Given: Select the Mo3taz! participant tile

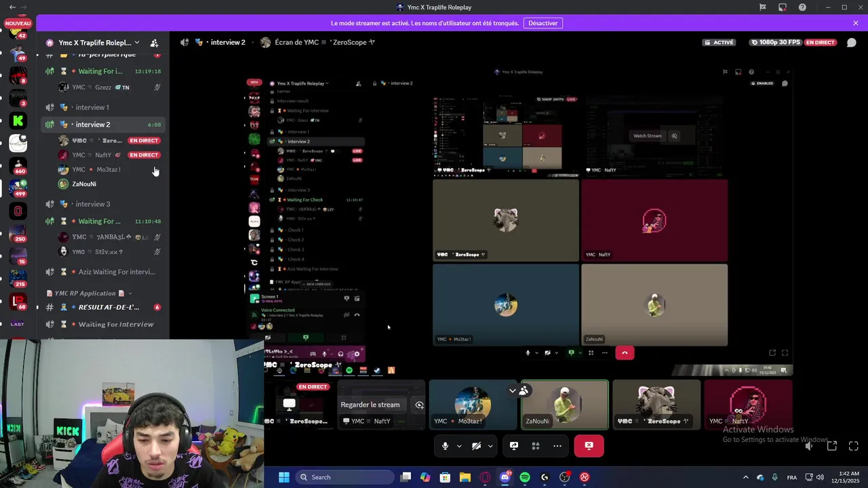Looking at the screenshot, I should pos(473,405).
